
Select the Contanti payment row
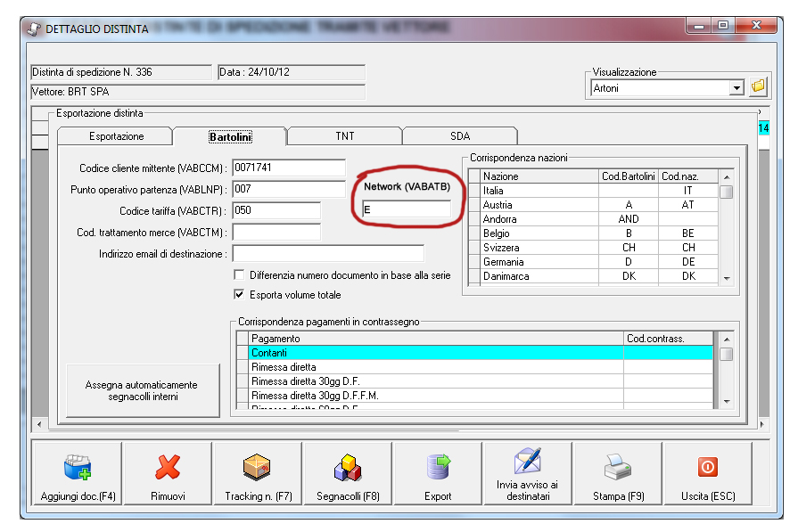pyautogui.click(x=475, y=353)
